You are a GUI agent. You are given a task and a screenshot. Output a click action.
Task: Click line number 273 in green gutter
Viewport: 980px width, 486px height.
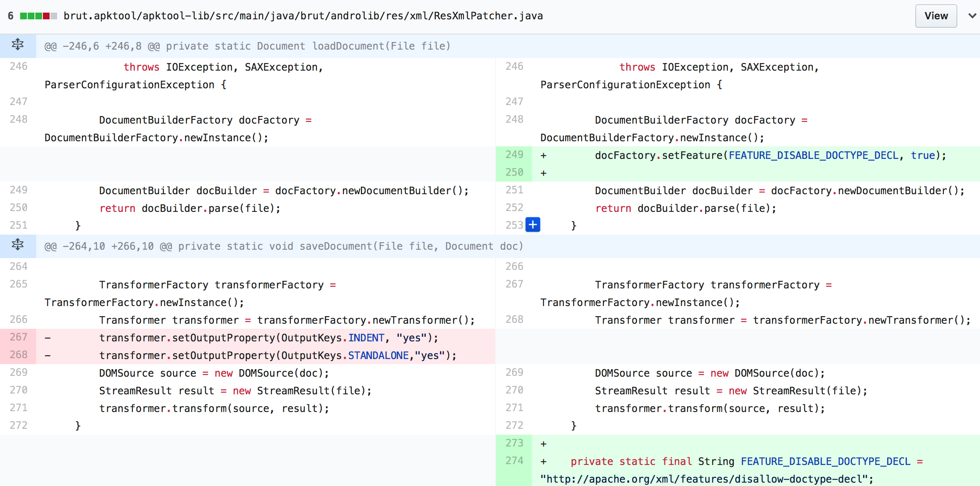pyautogui.click(x=514, y=443)
